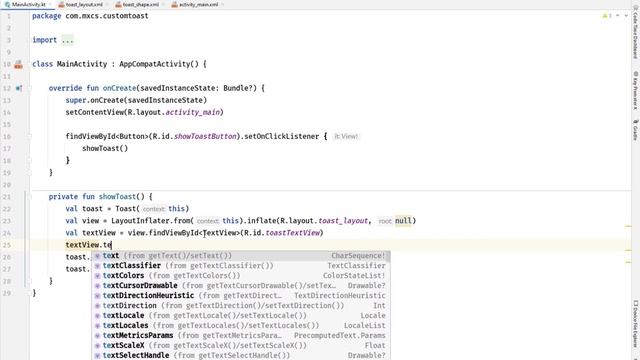Image resolution: width=640 pixels, height=360 pixels.
Task: Switch to the MainActivity.kt editor tab
Action: (x=26, y=4)
